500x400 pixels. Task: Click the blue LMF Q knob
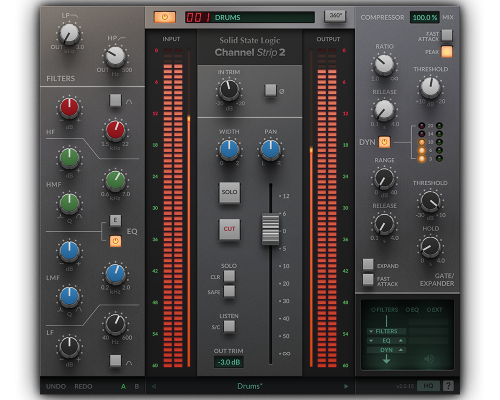pos(69,296)
